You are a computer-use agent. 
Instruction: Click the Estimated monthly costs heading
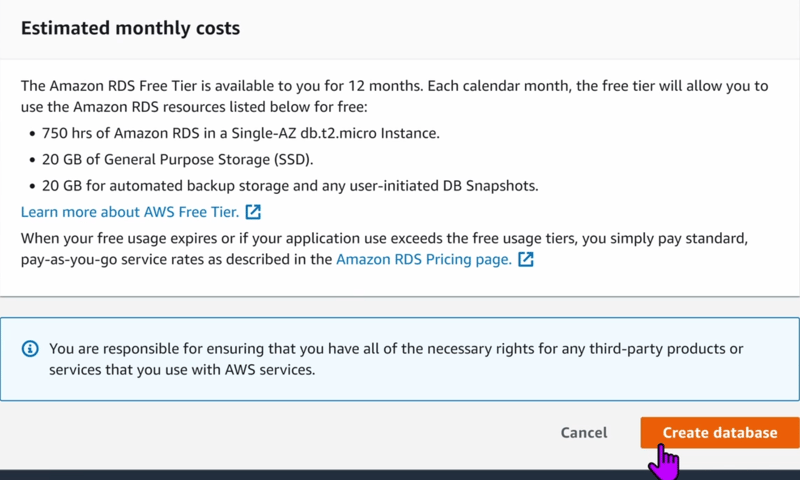130,28
